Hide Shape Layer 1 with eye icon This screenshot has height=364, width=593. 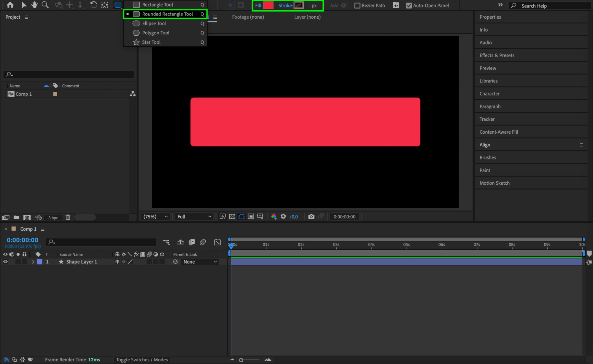pyautogui.click(x=5, y=262)
